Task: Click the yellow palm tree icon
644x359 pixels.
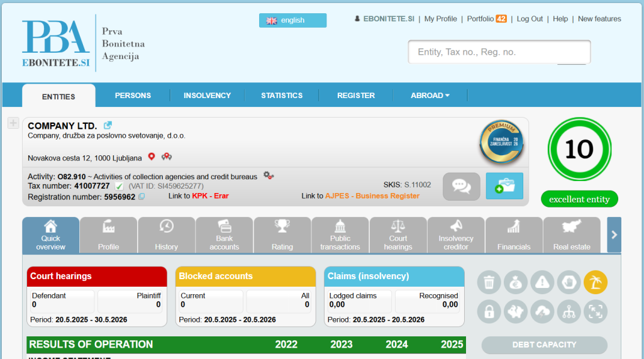Action: tap(596, 282)
